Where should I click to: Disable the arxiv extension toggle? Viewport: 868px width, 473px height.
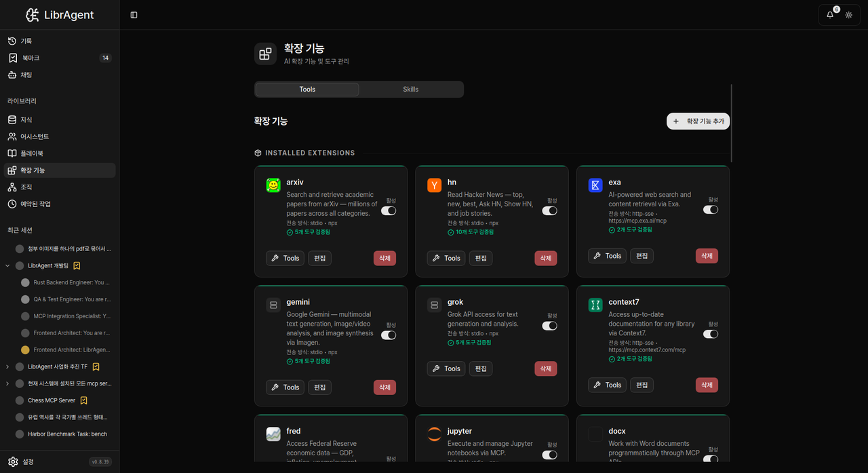click(389, 211)
